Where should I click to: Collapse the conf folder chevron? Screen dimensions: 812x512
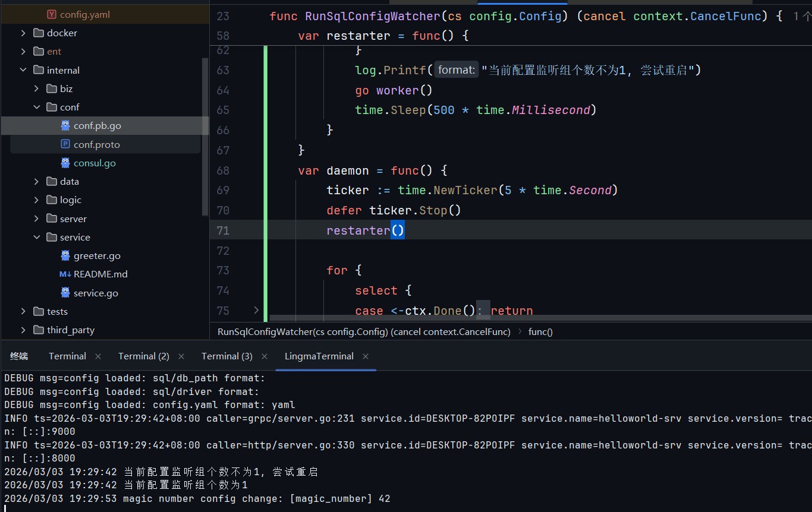pos(36,108)
